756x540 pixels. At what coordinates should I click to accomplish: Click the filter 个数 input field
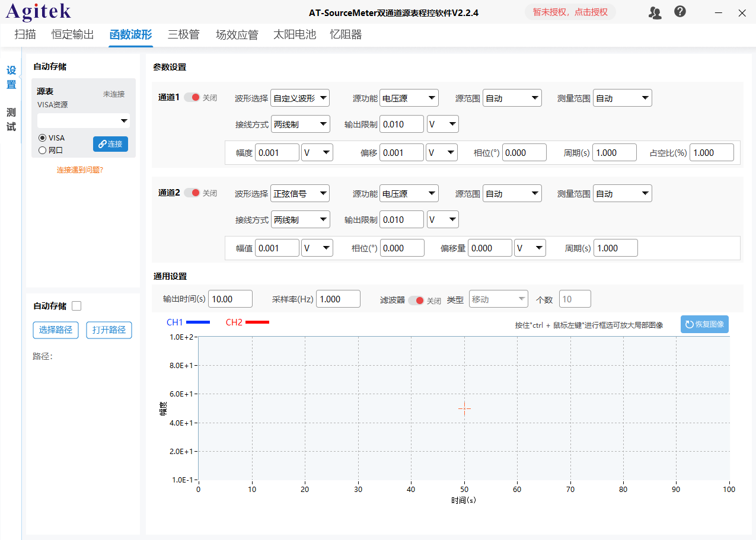pos(575,299)
